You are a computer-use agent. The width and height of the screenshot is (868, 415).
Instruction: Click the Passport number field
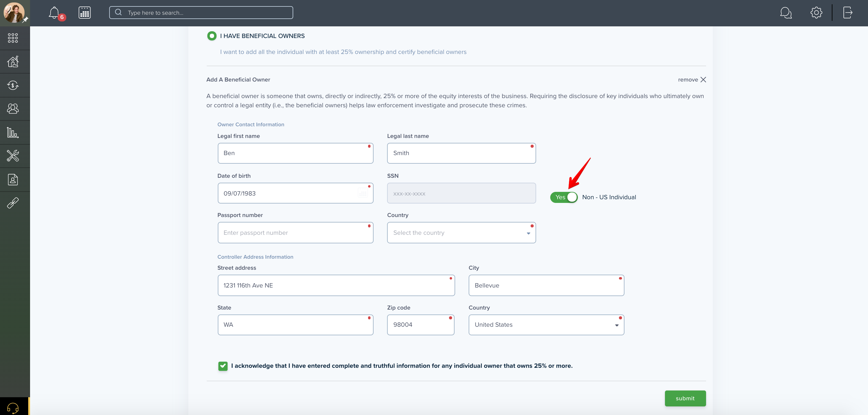point(295,232)
